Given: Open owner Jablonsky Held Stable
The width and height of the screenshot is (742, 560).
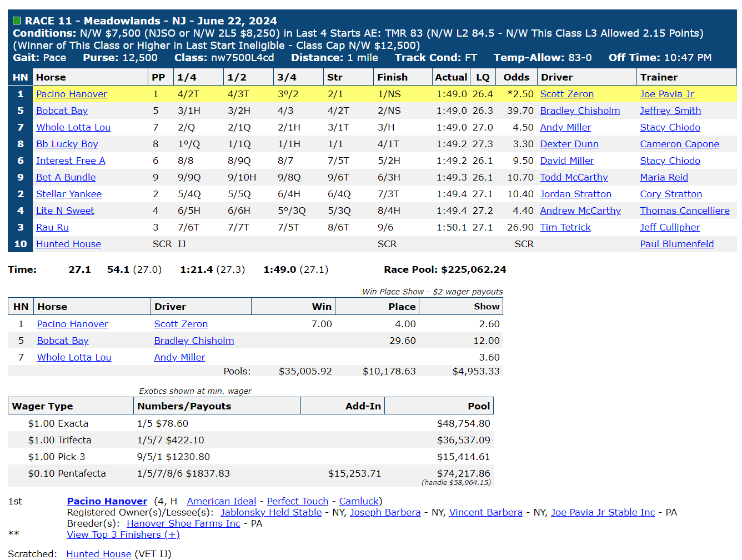Looking at the screenshot, I should click(271, 512).
